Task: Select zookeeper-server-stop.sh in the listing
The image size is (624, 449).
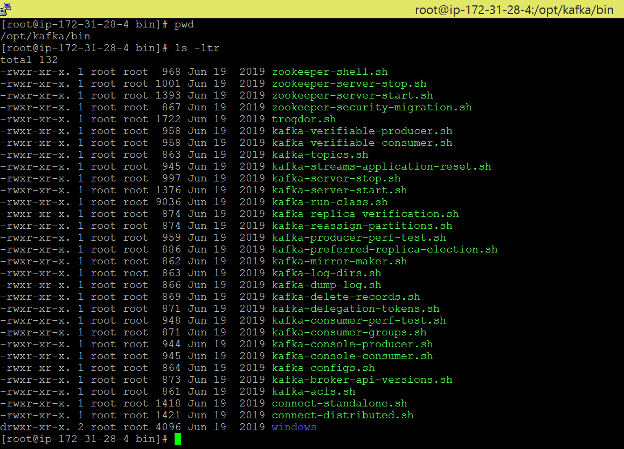Action: (x=349, y=84)
